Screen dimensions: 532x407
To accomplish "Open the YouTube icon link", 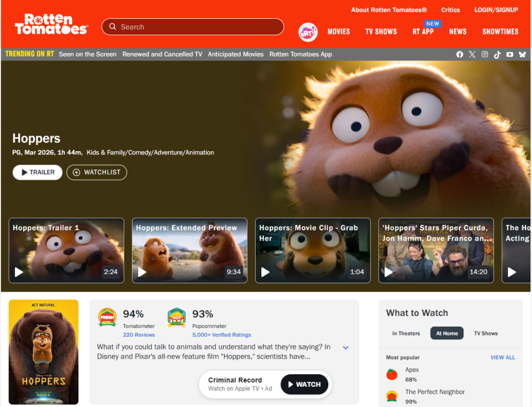I will [x=510, y=55].
